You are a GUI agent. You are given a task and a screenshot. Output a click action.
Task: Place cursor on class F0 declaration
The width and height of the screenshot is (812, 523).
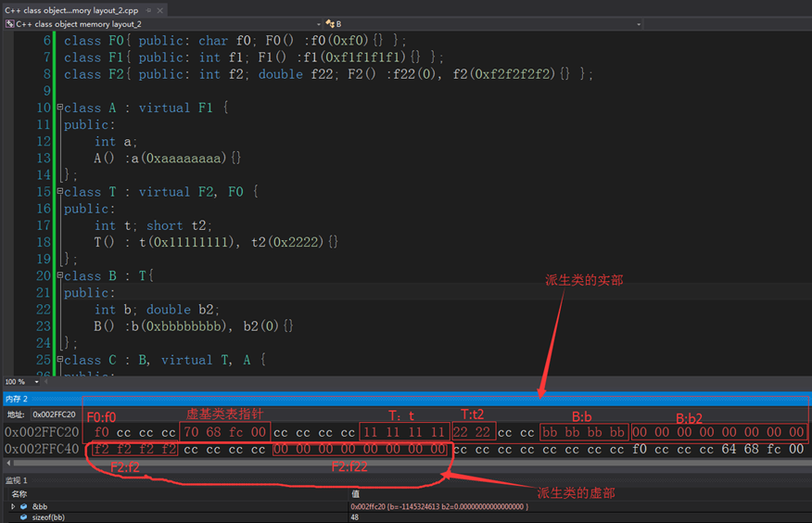pos(235,41)
